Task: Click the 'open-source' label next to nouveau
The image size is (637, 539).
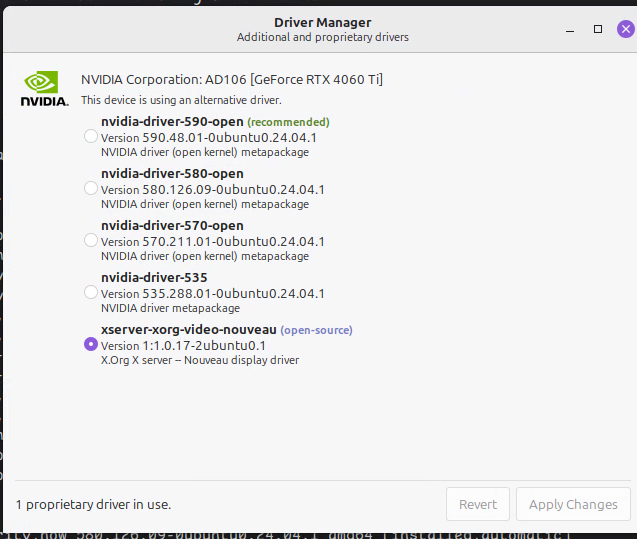Action: point(316,330)
